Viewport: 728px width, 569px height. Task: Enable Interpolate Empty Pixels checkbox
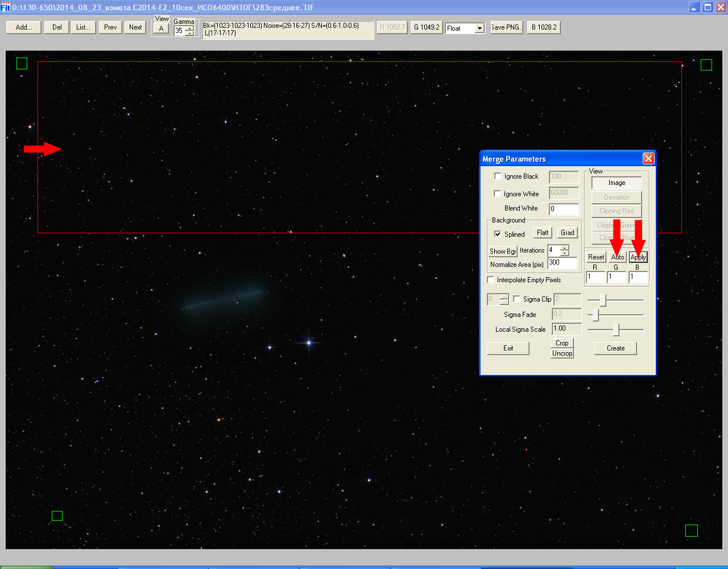tap(491, 280)
